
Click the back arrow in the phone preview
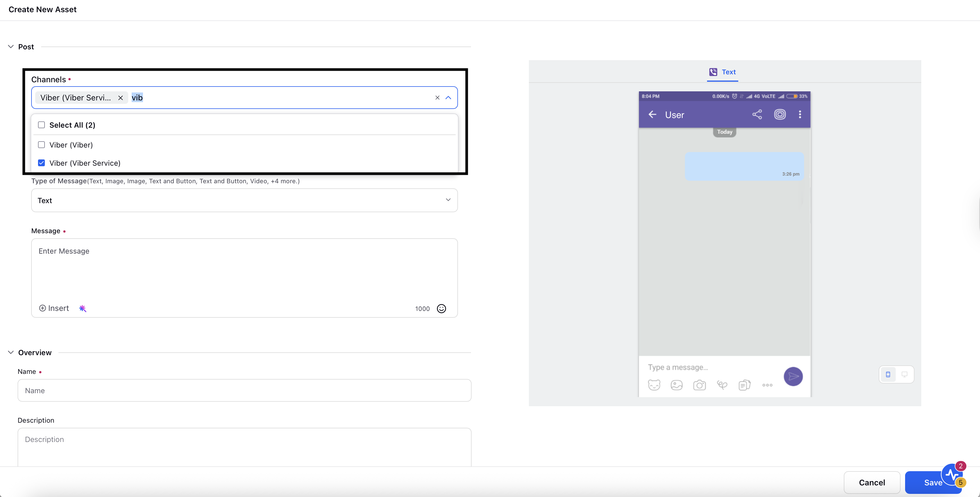pos(653,114)
